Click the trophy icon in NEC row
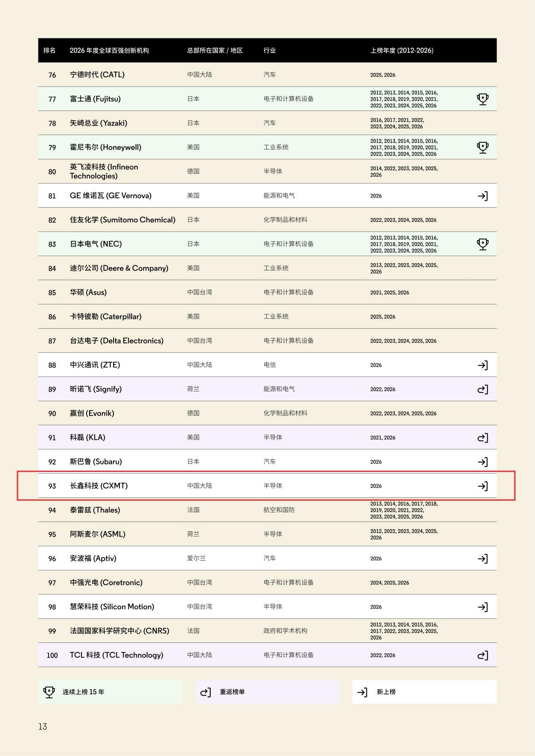The height and width of the screenshot is (756, 535). pos(483,244)
